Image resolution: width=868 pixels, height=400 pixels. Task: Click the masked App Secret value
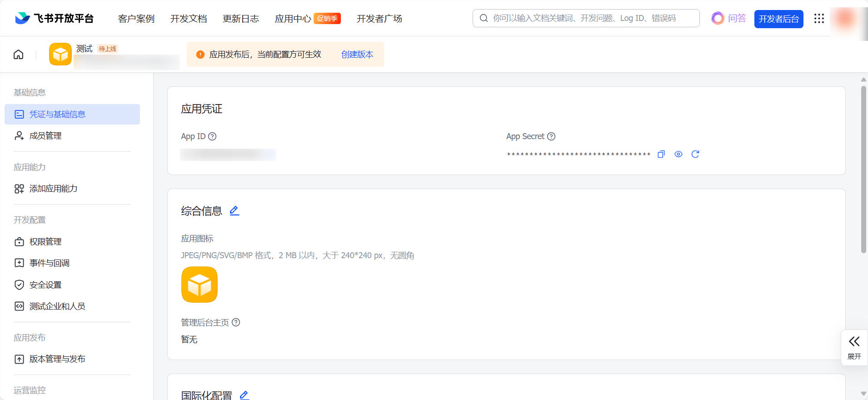579,155
